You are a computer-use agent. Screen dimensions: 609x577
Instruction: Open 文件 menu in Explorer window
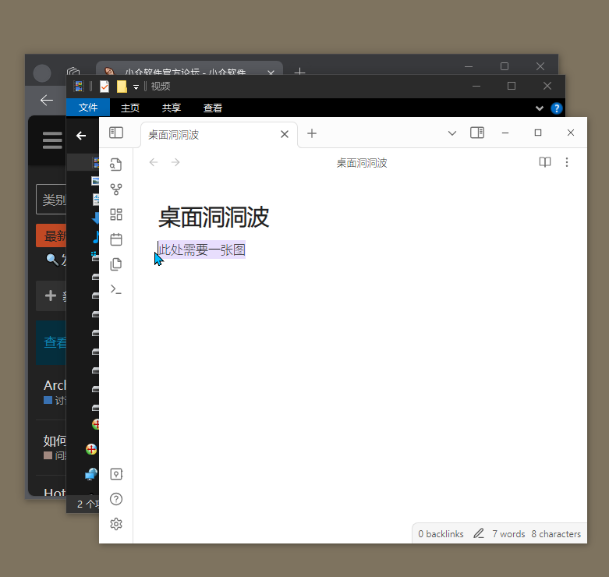pos(88,108)
